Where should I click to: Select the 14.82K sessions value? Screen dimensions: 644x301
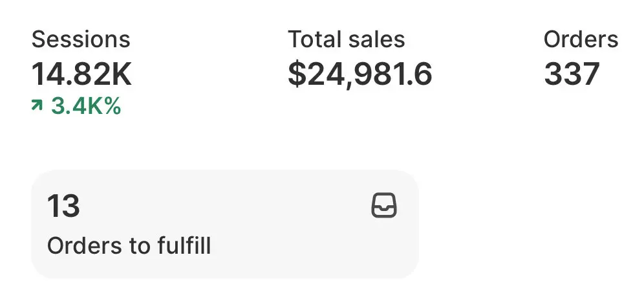[81, 74]
